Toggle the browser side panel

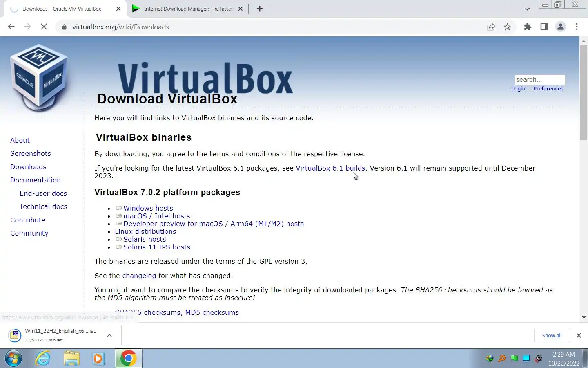[x=544, y=27]
